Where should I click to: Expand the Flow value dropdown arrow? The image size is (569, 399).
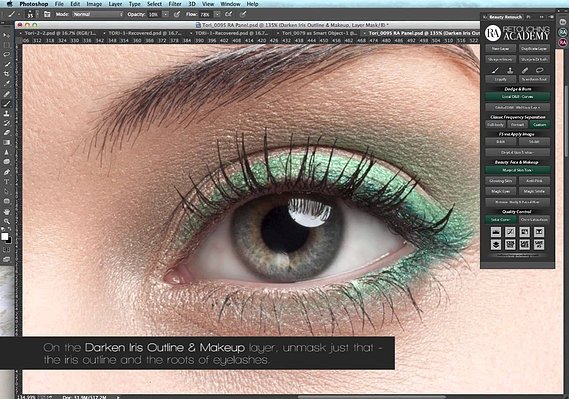tap(217, 15)
